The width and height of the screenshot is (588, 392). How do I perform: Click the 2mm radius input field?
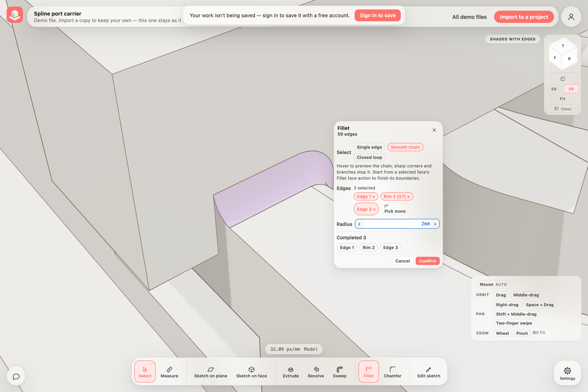click(397, 224)
